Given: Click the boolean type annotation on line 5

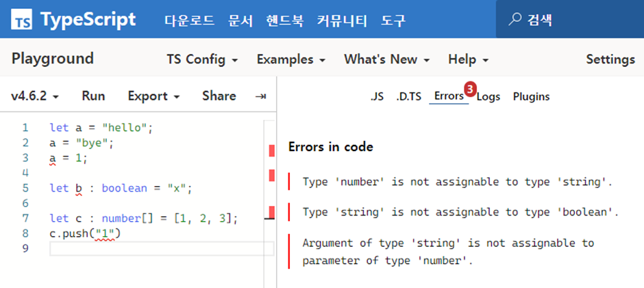Looking at the screenshot, I should [x=125, y=188].
